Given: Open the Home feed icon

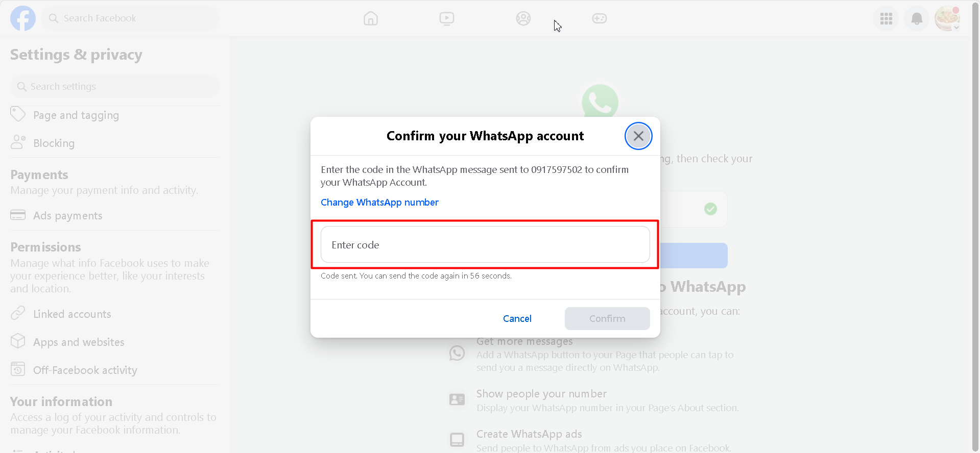Looking at the screenshot, I should coord(371,19).
